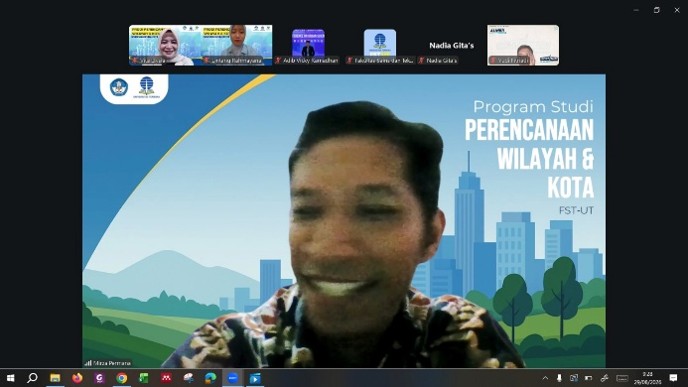This screenshot has height=387, width=688.
Task: Open the touch keyboard tray icon
Action: pyautogui.click(x=622, y=378)
